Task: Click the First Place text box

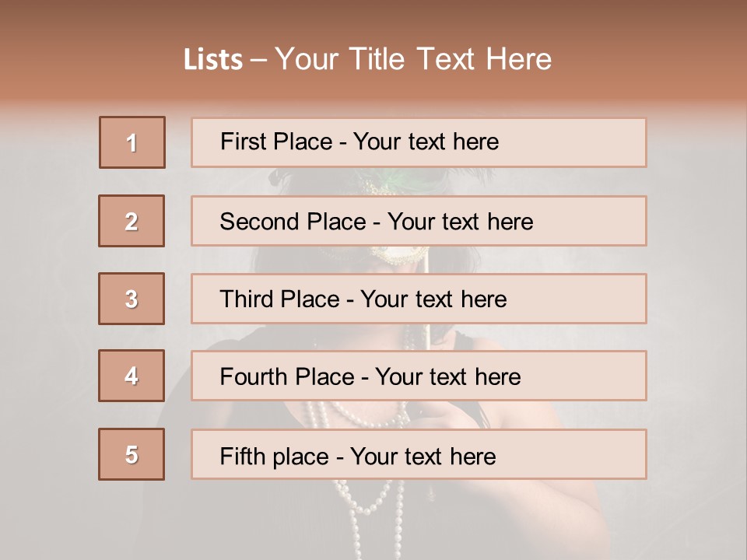Action: pyautogui.click(x=419, y=142)
